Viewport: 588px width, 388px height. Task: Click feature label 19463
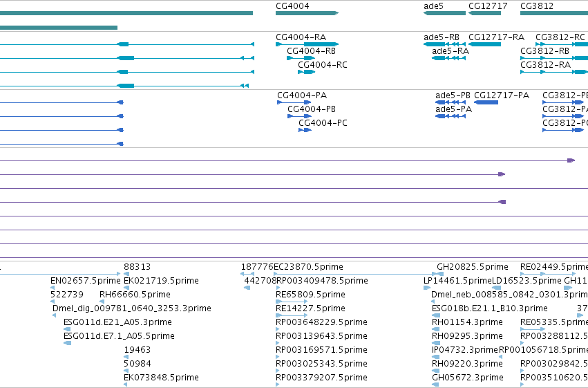point(137,350)
